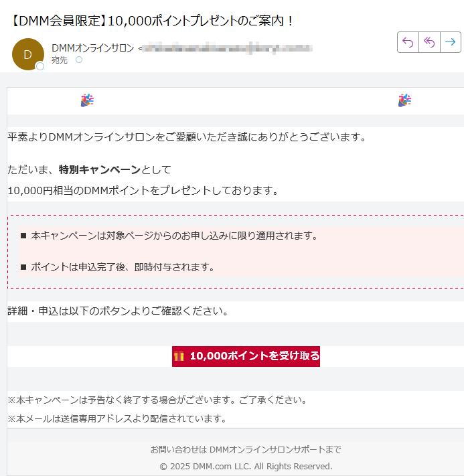
Task: Click the Reply All double-arrow icon
Action: click(x=429, y=42)
